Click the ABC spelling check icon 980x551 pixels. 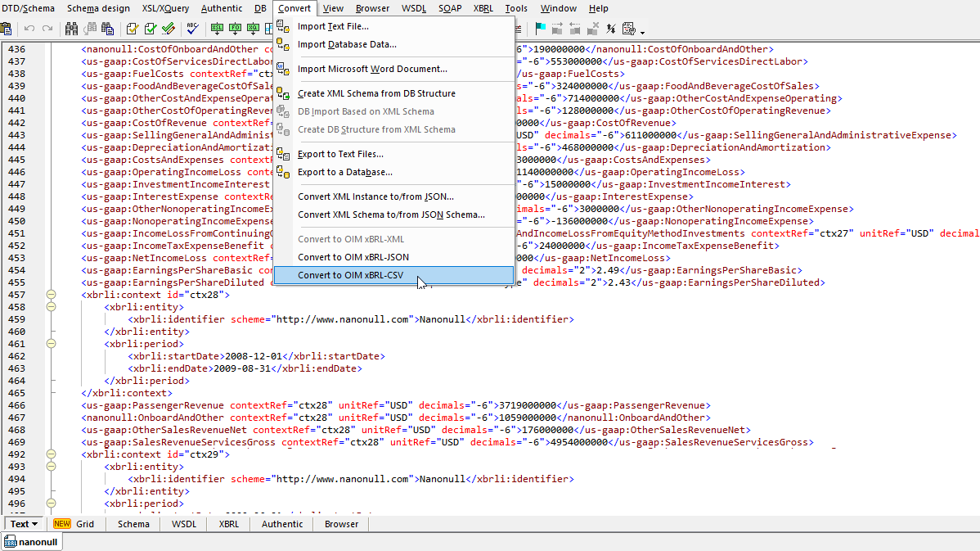coord(193,29)
